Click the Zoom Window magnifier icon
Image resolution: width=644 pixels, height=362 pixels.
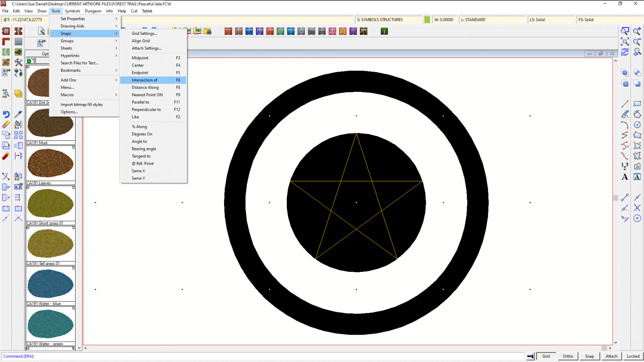pyautogui.click(x=625, y=31)
